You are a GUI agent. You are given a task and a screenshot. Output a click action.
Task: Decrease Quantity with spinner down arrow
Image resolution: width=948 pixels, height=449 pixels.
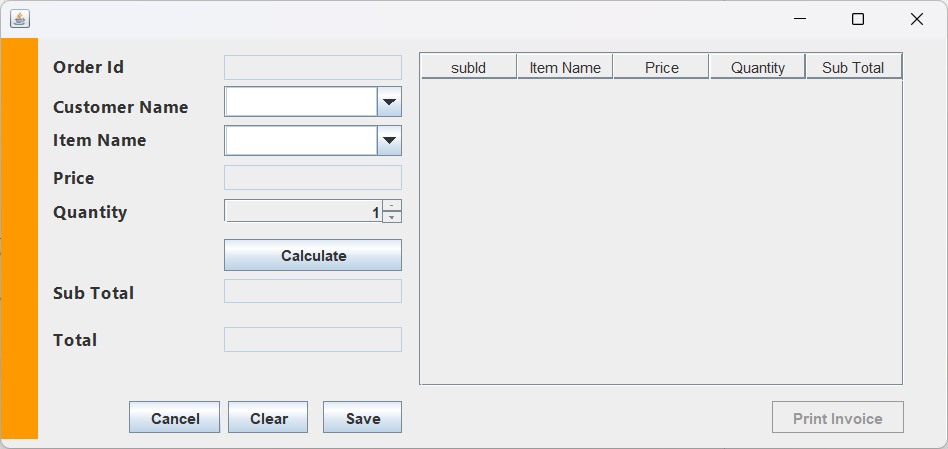pyautogui.click(x=392, y=217)
